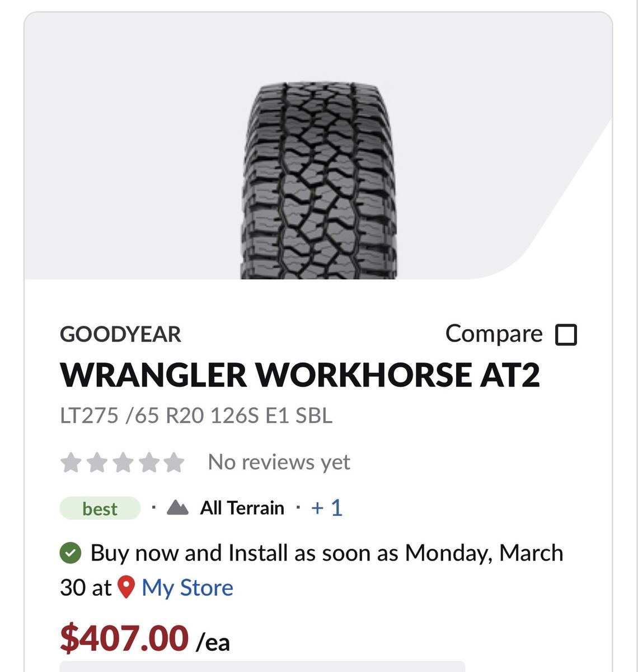The width and height of the screenshot is (638, 672).
Task: Click the third rating star
Action: click(123, 463)
